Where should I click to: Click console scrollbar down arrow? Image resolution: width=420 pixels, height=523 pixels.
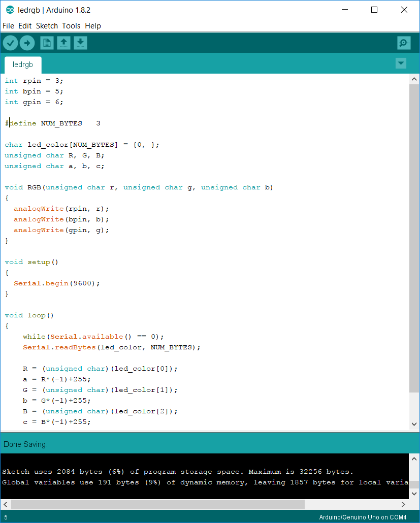pyautogui.click(x=414, y=494)
